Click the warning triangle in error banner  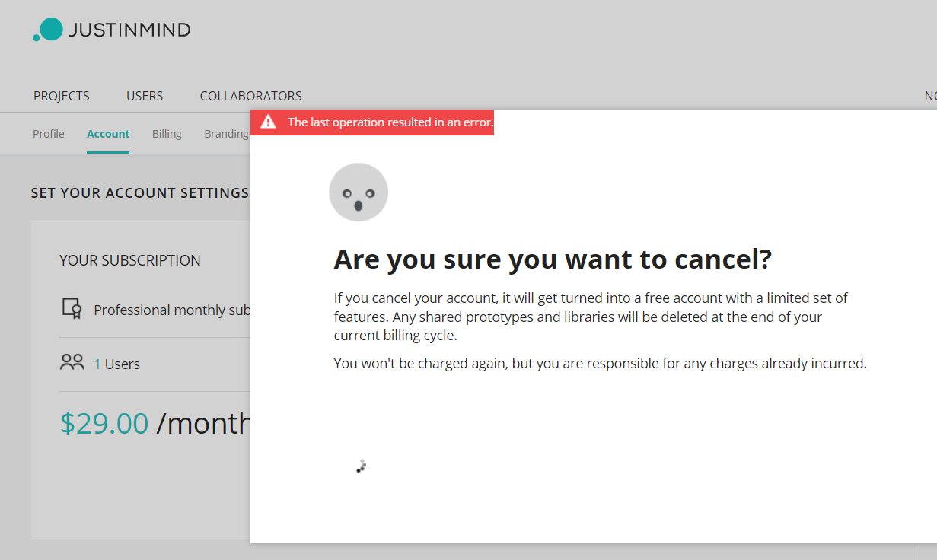(x=268, y=123)
